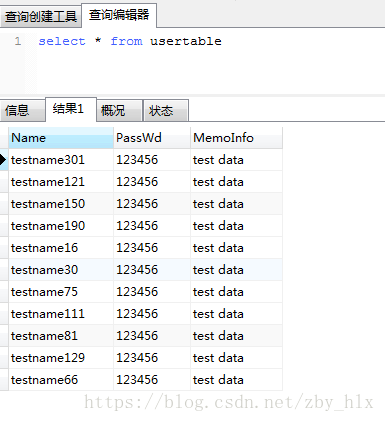Select cell testname190

pos(61,226)
